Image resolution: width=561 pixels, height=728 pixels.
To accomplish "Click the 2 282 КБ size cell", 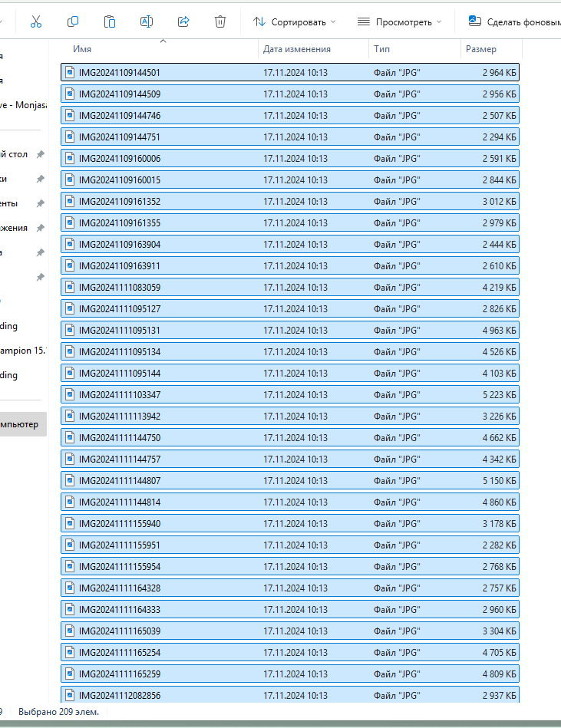I will [500, 545].
